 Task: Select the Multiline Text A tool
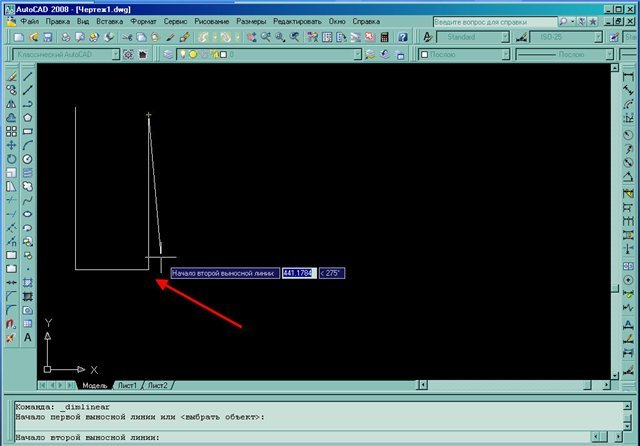coord(27,338)
